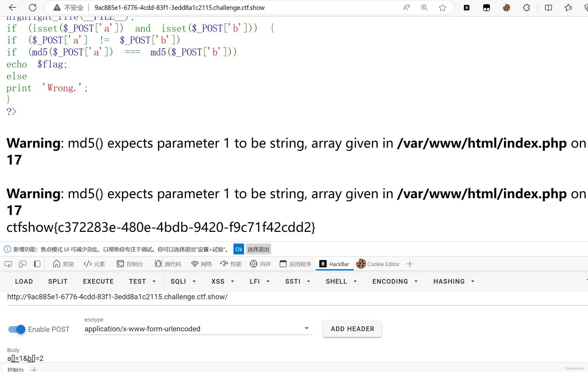Open the SQLI dropdown menu
Image resolution: width=588 pixels, height=372 pixels.
[x=183, y=281]
